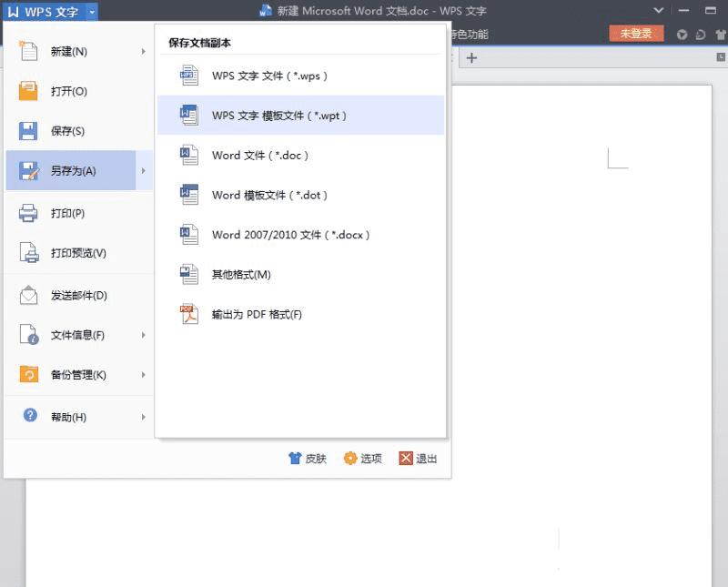
Task: Expand the 文件信息(F) submenu arrow
Action: point(144,335)
